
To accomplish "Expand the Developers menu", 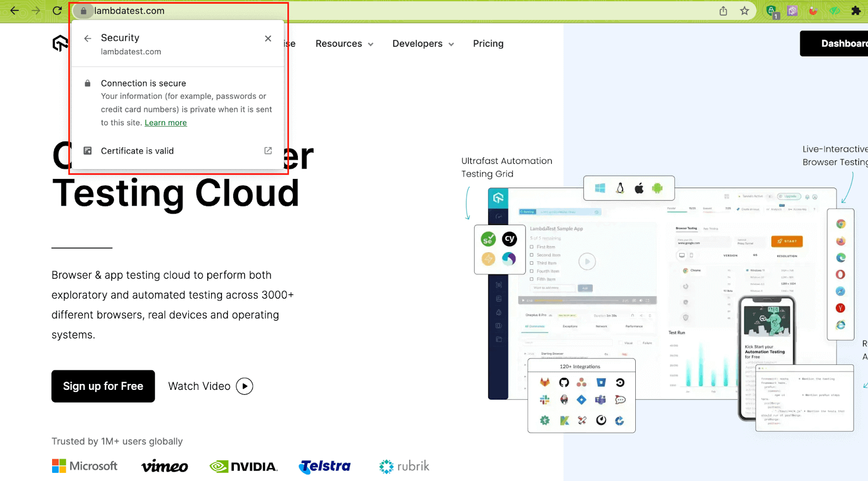I will pos(423,44).
